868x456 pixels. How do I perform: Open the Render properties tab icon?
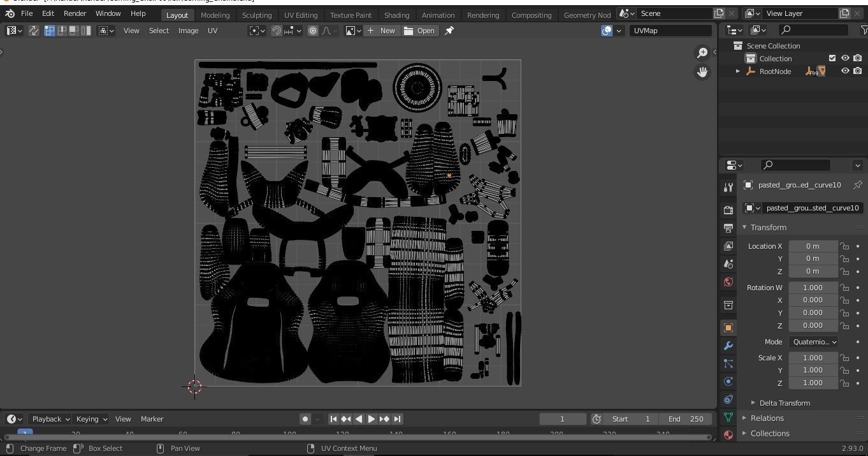pyautogui.click(x=728, y=210)
